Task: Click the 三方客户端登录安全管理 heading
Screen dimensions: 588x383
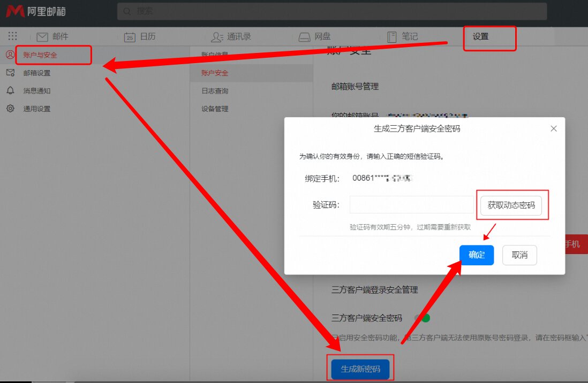Action: (x=375, y=290)
